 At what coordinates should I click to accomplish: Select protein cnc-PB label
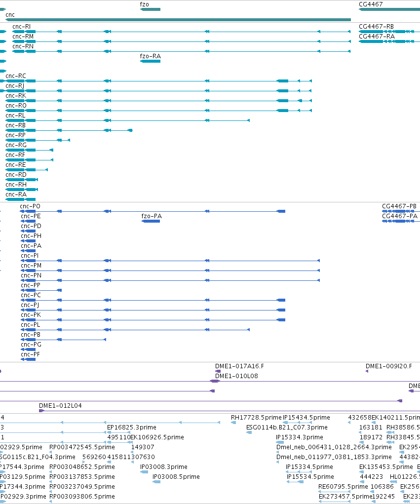(x=31, y=334)
